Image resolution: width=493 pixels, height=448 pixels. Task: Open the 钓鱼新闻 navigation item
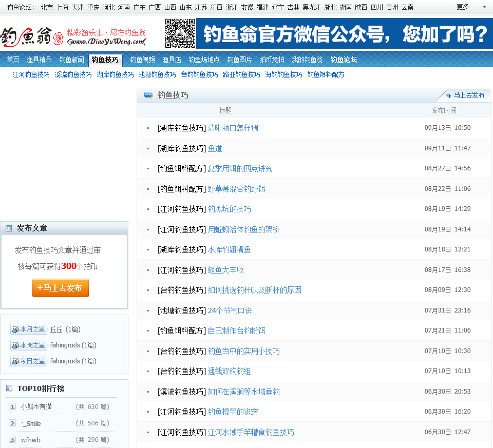(72, 60)
